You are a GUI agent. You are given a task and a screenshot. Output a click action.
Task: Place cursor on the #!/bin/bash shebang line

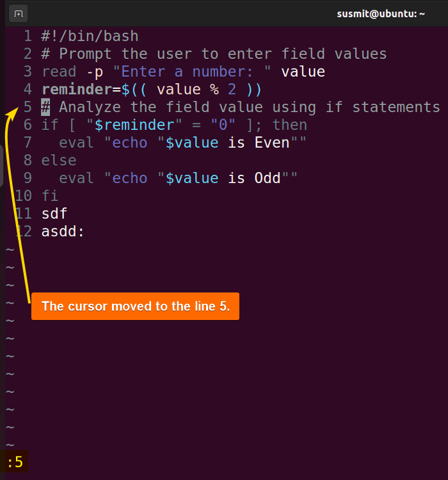[90, 36]
